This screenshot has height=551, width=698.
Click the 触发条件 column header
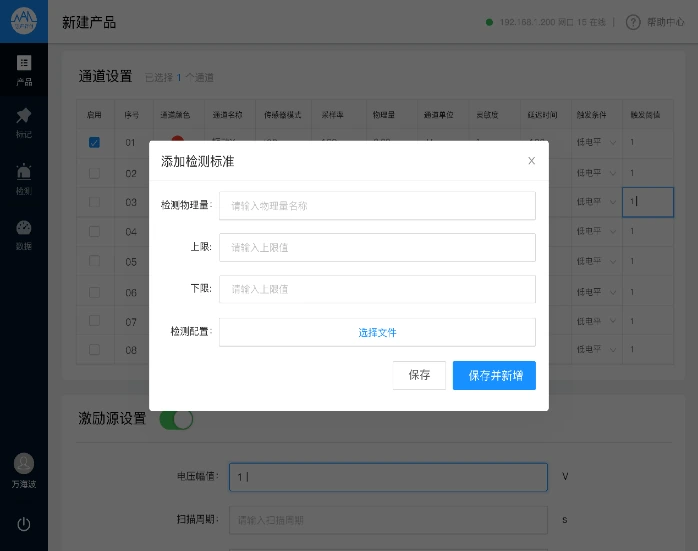tap(592, 115)
